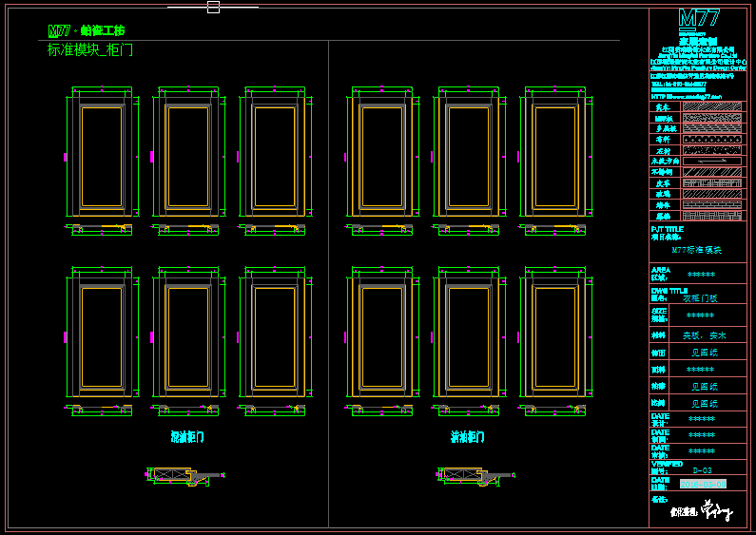Image resolution: width=756 pixels, height=535 pixels.
Task: Pick the 玻璃 hatch pattern sample
Action: coord(714,194)
